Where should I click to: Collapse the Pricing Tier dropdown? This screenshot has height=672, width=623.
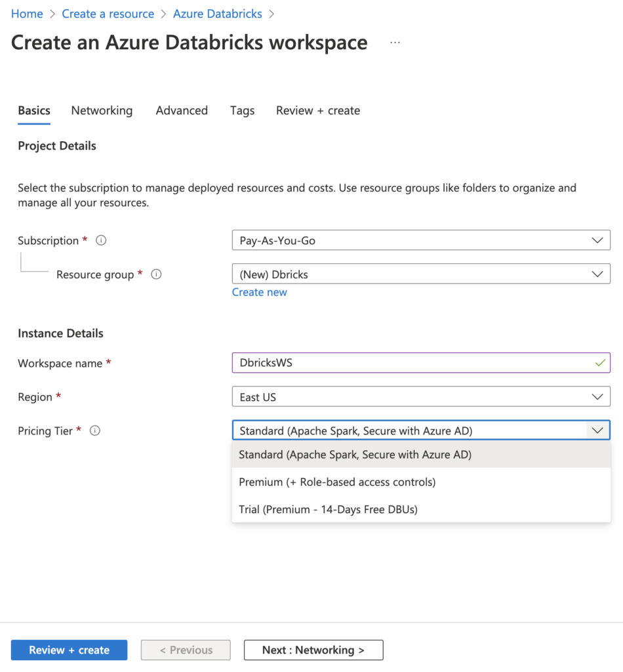[597, 430]
